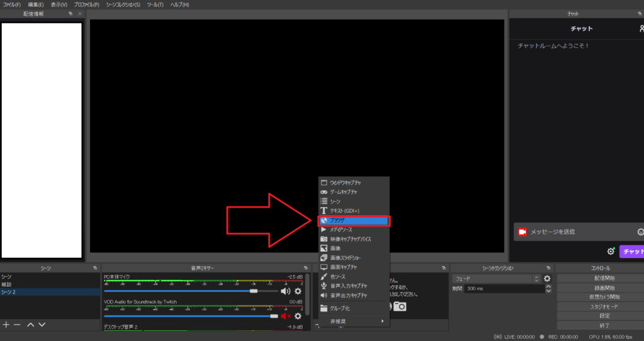Mute the PC本体マイク audio
Viewport: 644px width, 341px height.
tap(286, 291)
